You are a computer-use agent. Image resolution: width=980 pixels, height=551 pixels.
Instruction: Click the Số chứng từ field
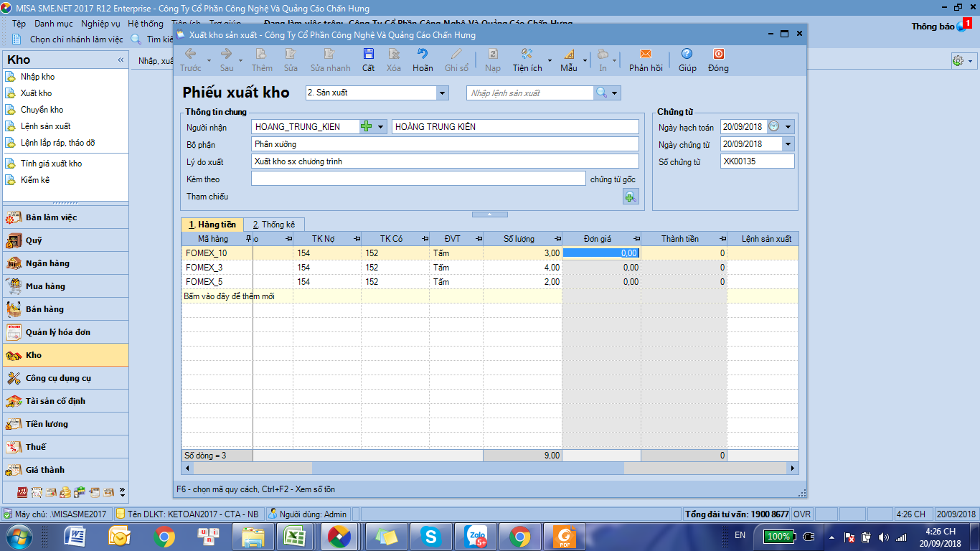tap(758, 161)
